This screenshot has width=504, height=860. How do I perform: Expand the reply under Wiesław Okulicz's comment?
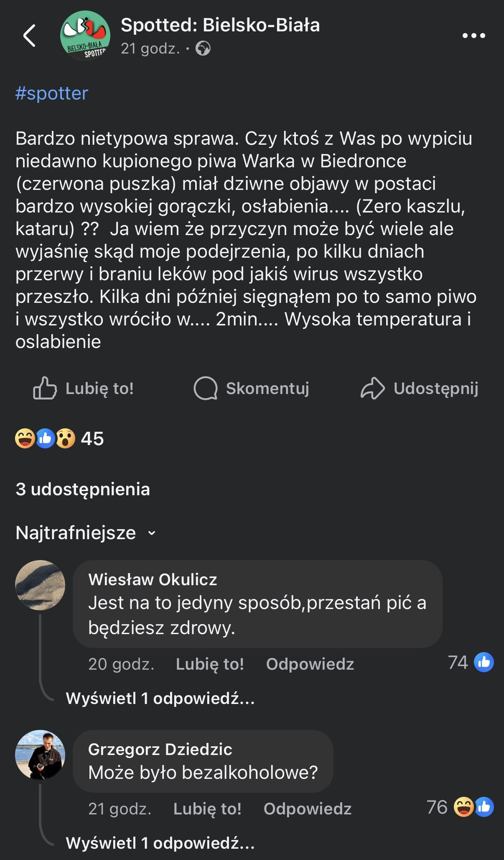pyautogui.click(x=160, y=698)
